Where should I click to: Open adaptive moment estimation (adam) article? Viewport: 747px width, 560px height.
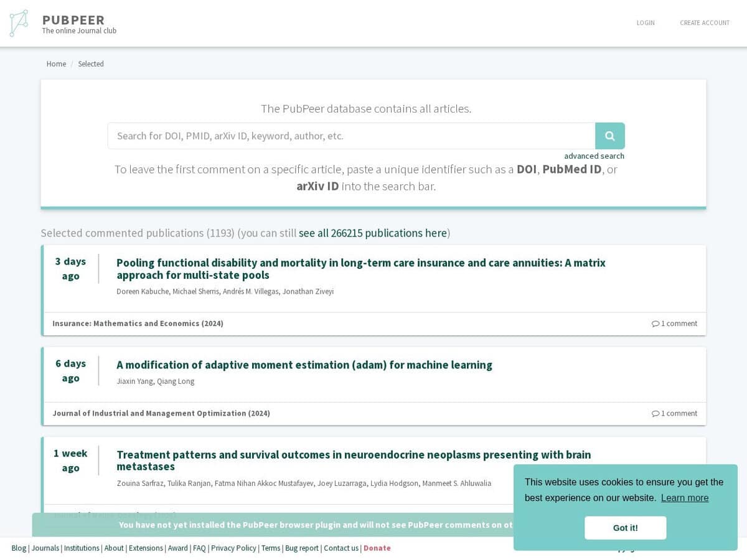tap(304, 365)
